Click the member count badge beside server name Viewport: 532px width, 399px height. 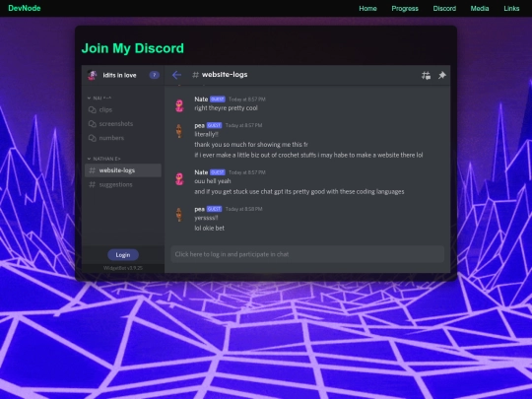click(155, 75)
